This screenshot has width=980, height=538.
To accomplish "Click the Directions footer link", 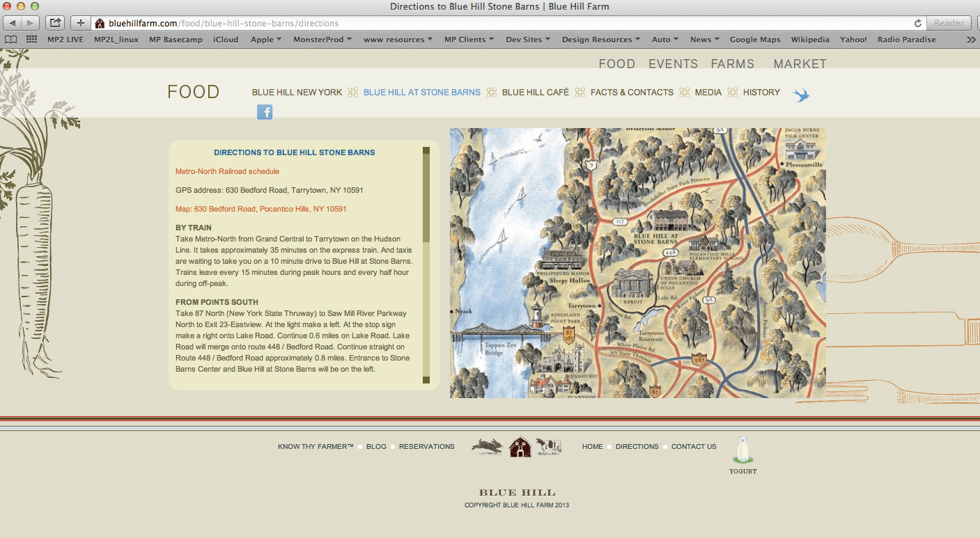I will 637,447.
